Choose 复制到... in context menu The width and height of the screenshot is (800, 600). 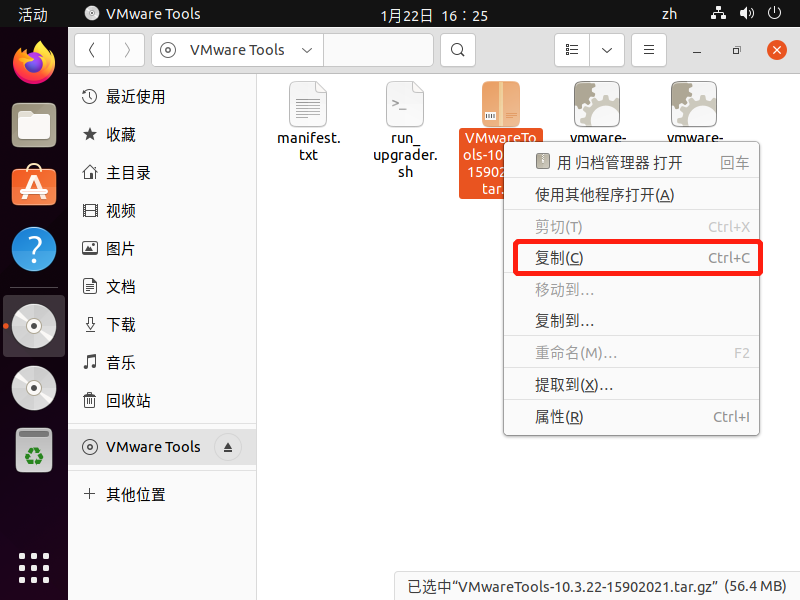631,321
